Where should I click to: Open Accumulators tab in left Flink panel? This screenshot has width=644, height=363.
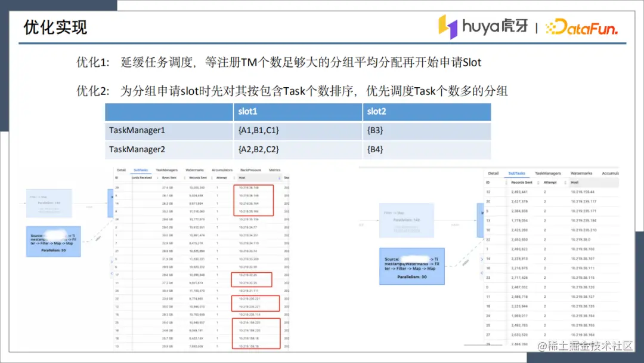[x=222, y=170]
